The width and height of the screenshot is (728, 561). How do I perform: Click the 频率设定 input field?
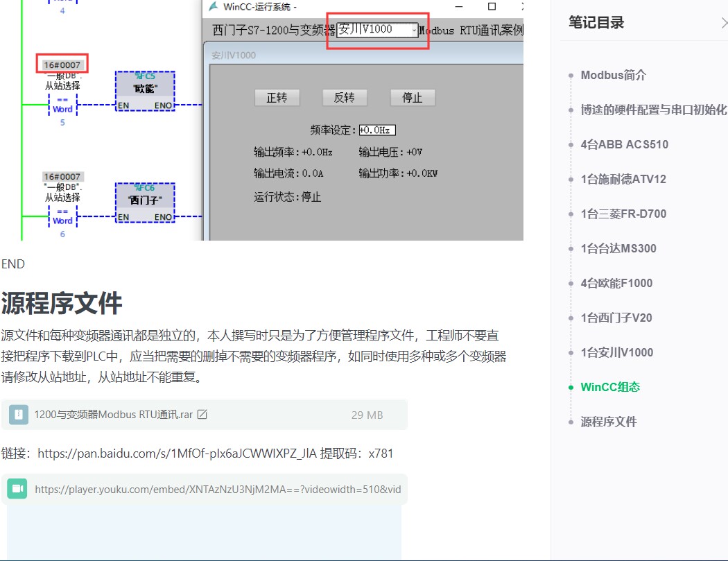[377, 130]
